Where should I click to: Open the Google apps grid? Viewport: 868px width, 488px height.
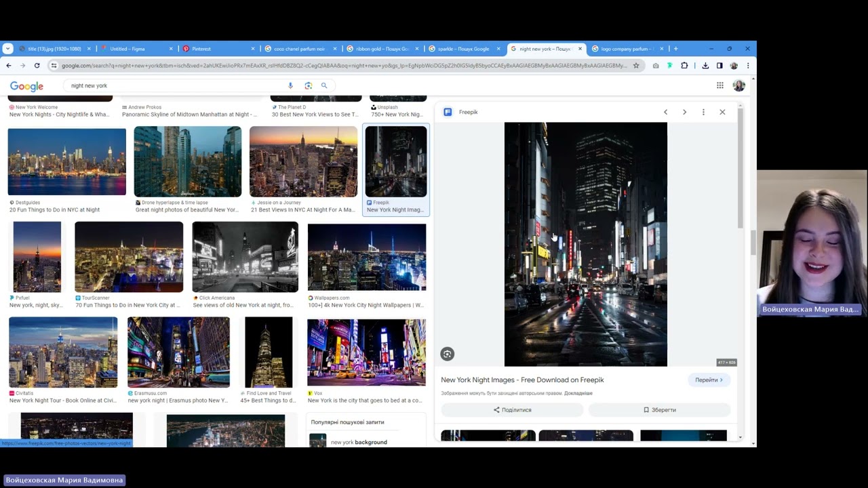(x=720, y=85)
